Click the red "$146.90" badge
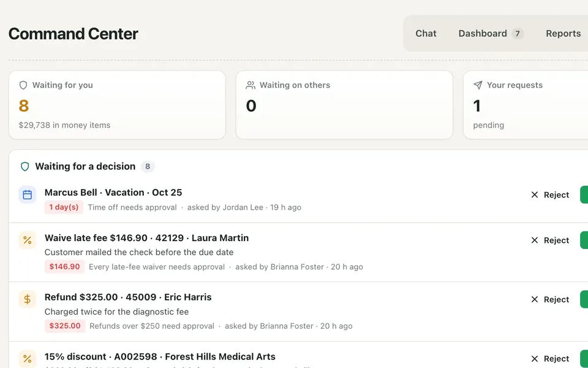The width and height of the screenshot is (588, 368). pyautogui.click(x=64, y=267)
